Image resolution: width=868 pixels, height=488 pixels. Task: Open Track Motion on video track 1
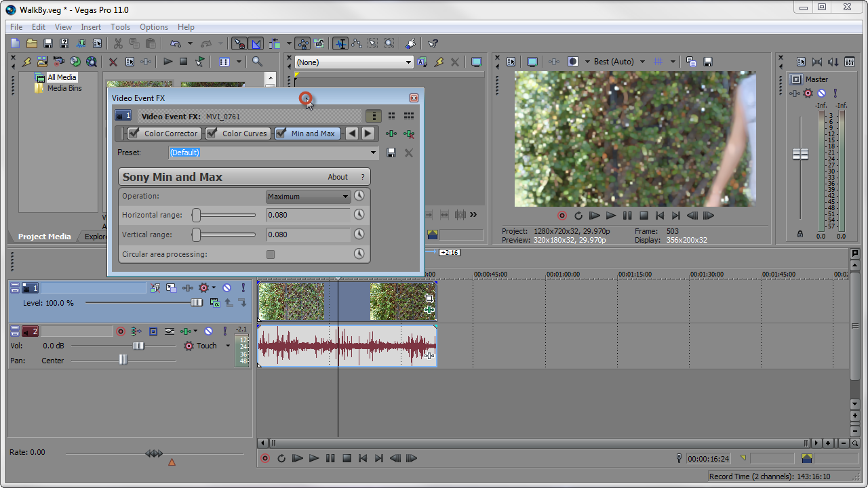171,288
